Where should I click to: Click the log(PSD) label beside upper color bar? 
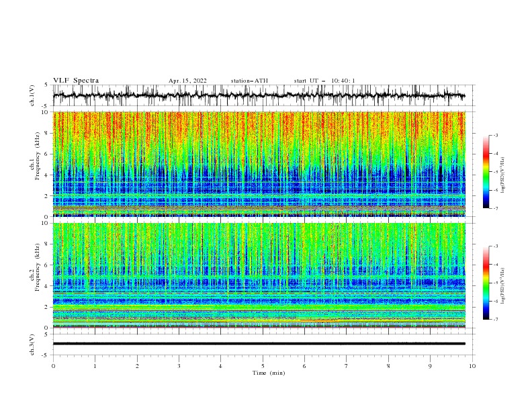(503, 175)
